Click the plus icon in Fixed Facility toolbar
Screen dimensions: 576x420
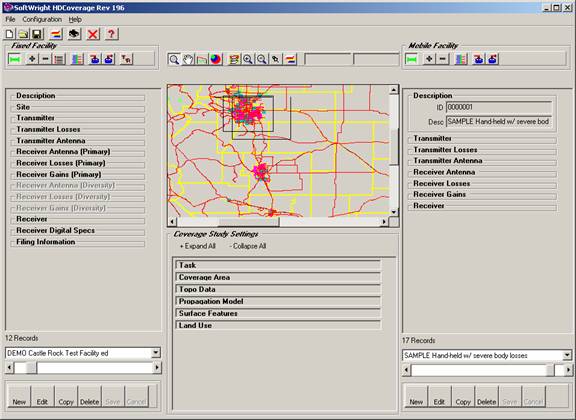click(x=32, y=59)
